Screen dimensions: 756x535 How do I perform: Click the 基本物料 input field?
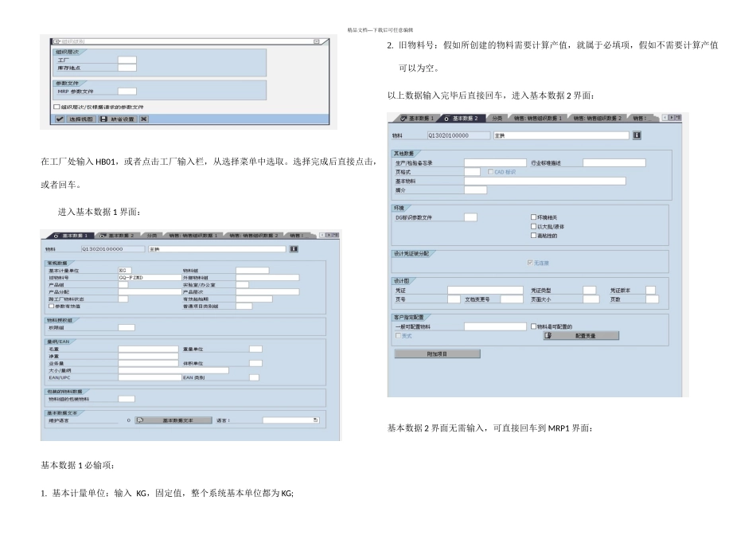point(545,181)
